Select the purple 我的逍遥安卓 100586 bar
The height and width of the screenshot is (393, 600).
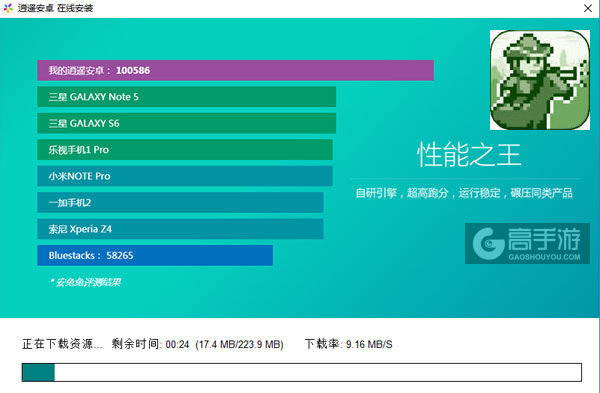(235, 70)
